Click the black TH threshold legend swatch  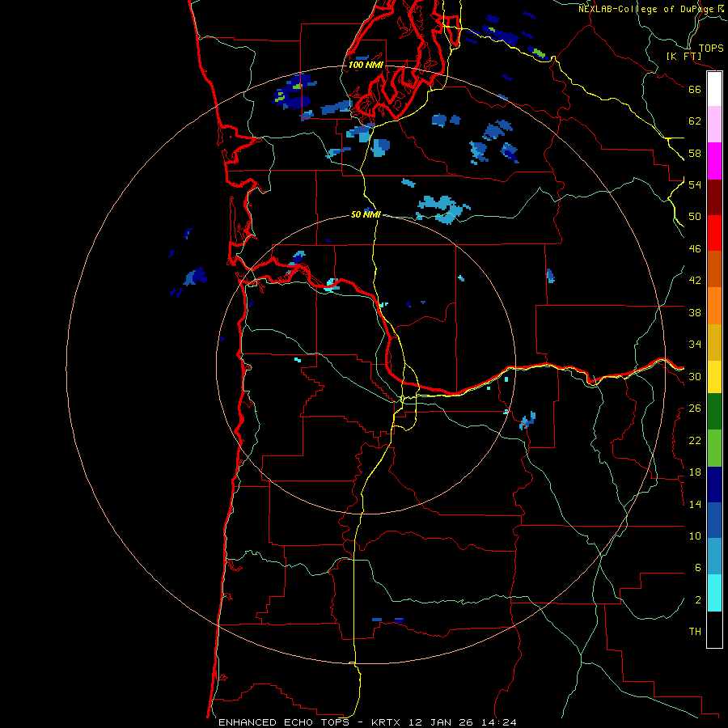[x=714, y=629]
